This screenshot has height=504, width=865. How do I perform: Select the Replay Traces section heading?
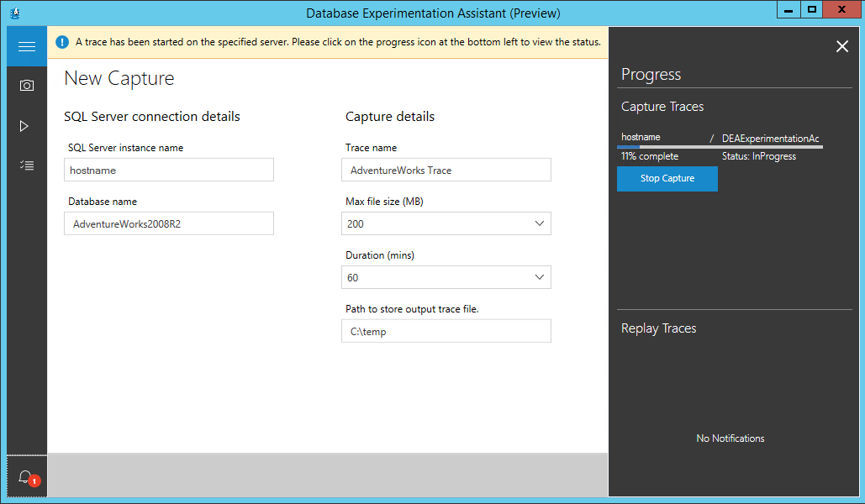click(x=659, y=328)
